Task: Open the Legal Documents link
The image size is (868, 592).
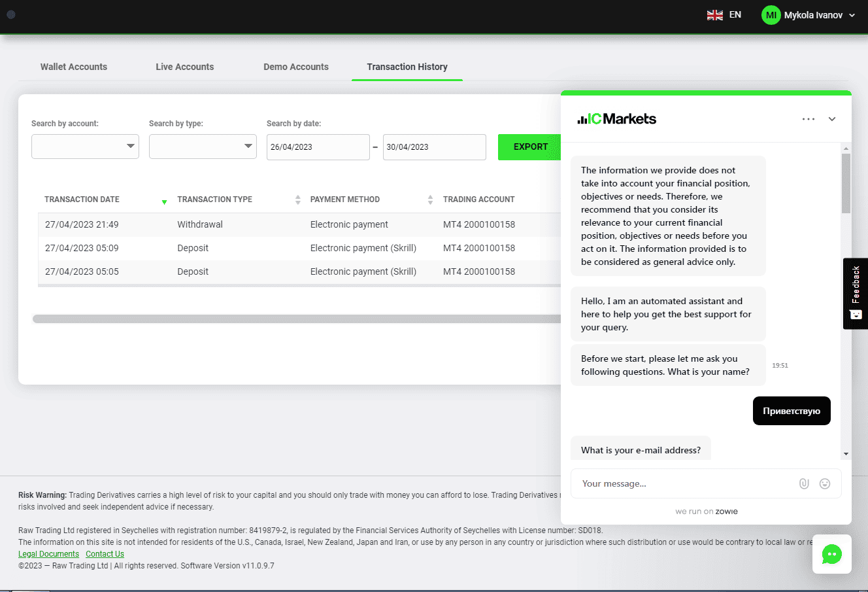Action: [x=48, y=554]
